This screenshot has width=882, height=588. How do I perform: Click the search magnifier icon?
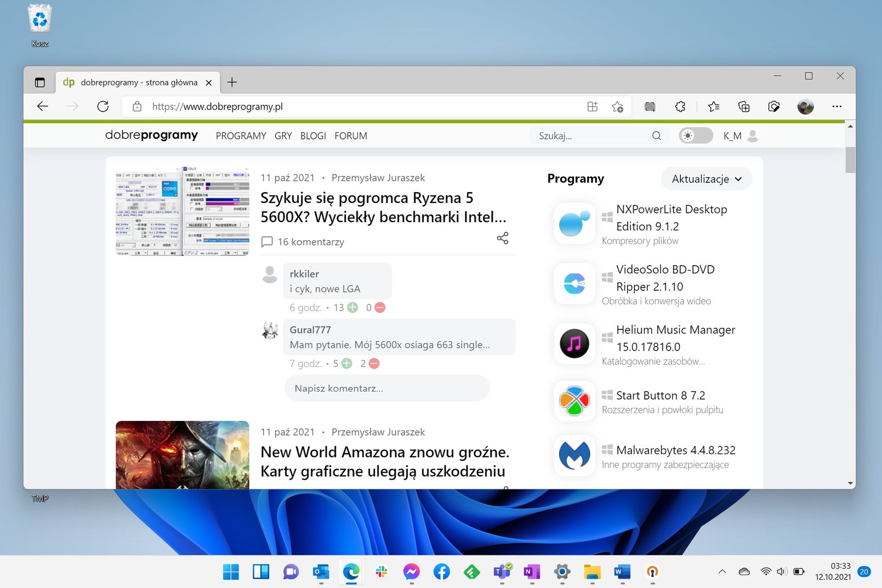[657, 136]
